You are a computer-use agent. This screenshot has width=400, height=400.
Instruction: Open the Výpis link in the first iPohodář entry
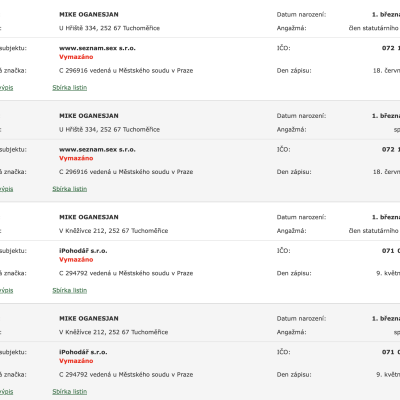coord(6,290)
